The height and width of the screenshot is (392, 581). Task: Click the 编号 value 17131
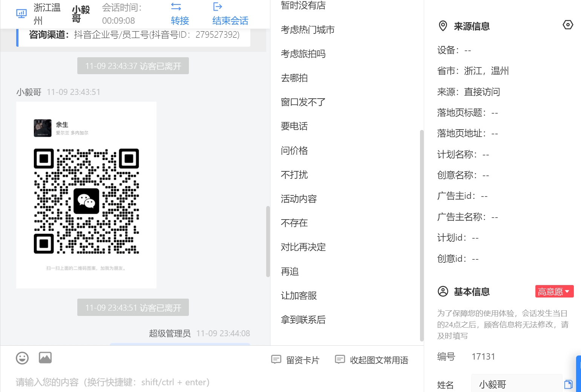483,357
